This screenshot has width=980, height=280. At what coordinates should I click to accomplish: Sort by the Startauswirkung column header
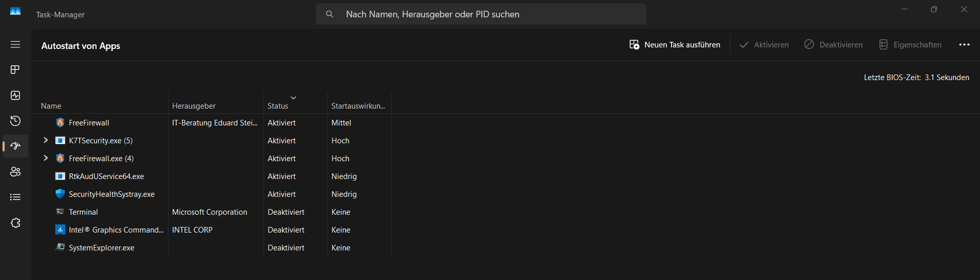coord(358,106)
